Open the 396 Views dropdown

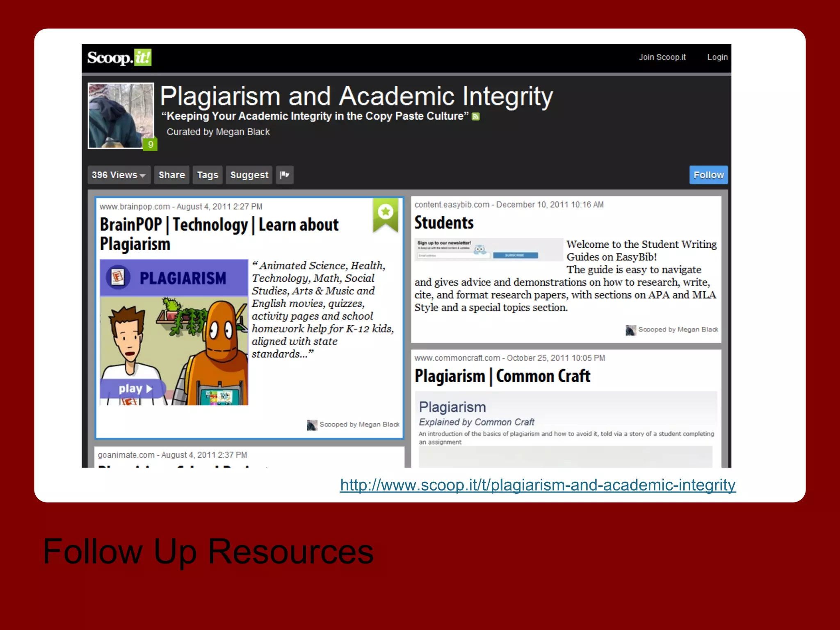[119, 175]
